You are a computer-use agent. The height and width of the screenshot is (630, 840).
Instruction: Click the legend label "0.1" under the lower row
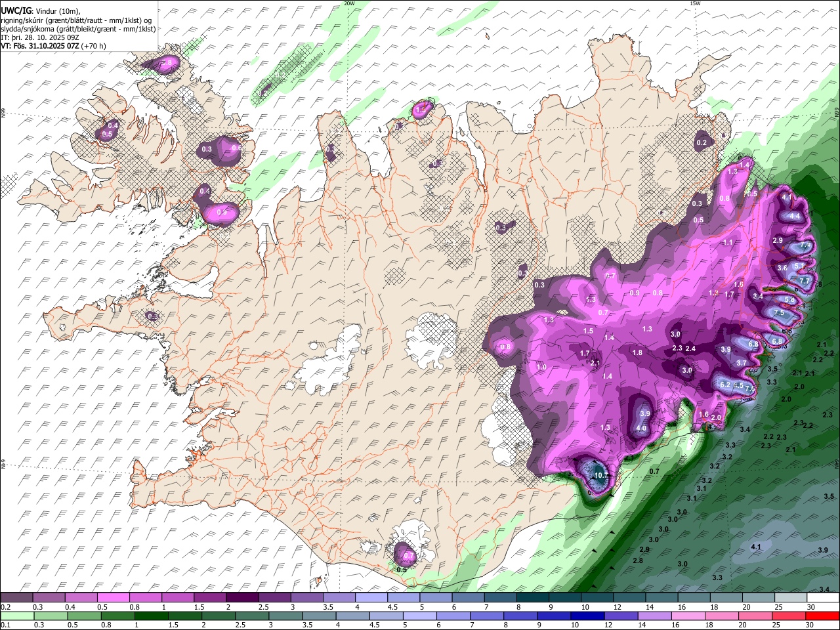pos(5,625)
